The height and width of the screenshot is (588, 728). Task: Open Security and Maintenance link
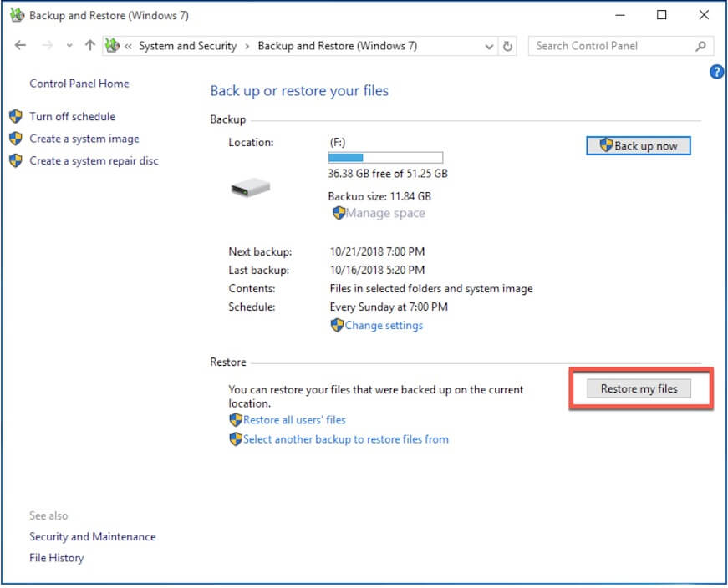click(x=93, y=536)
